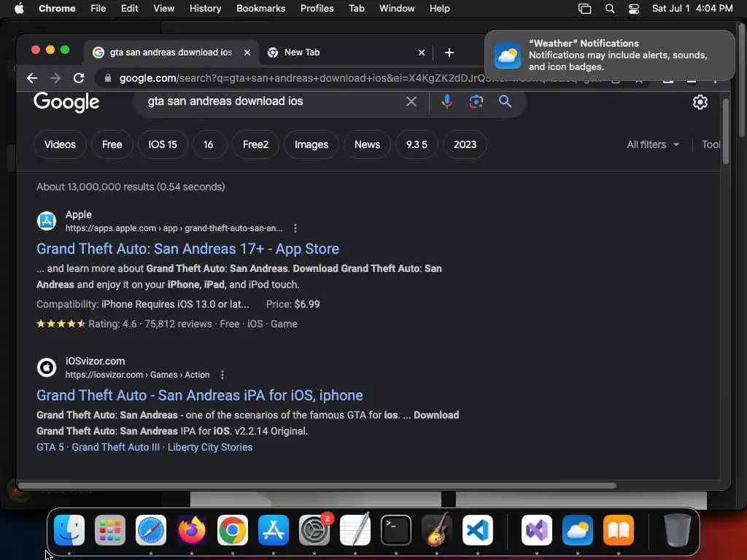Click the Weather Notifications banner

[610, 55]
